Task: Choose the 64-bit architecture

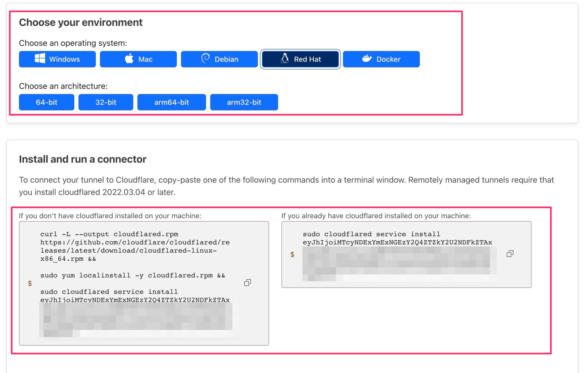Action: coord(47,102)
